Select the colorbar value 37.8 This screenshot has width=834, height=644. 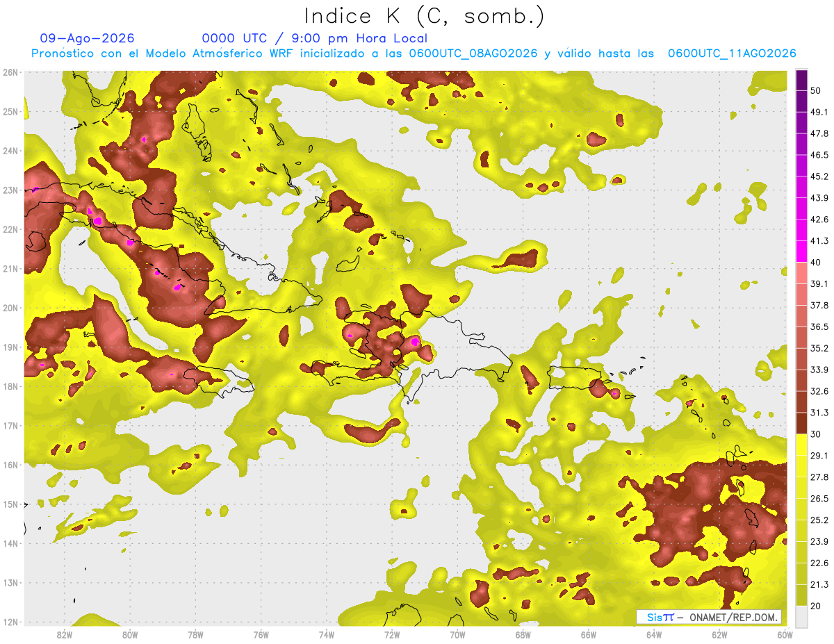(819, 305)
